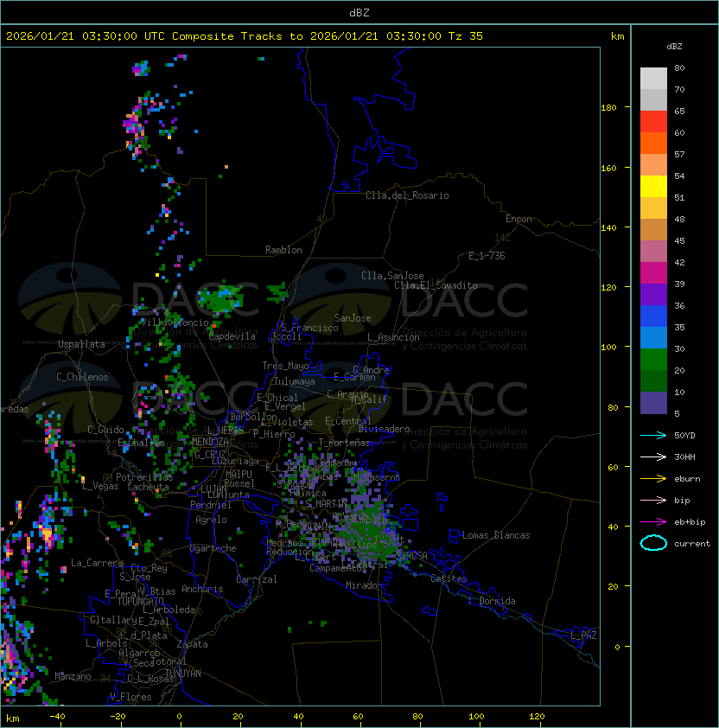719x728 pixels.
Task: Click the MENDOZA city label on map
Action: pos(210,442)
